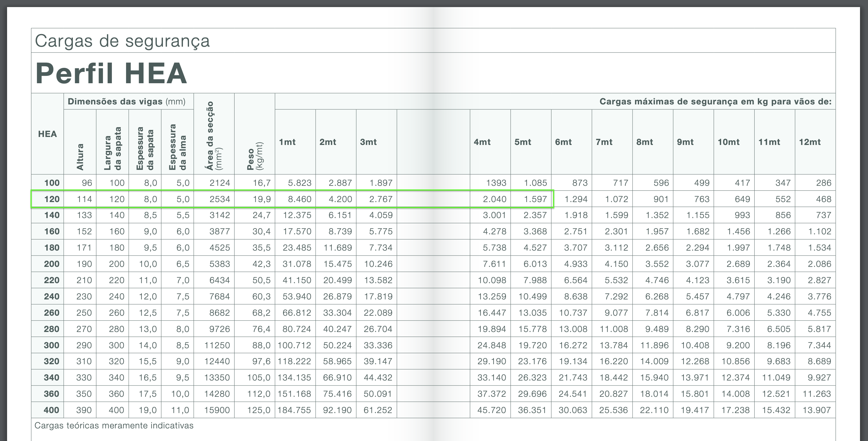Select the 1.597 value in highlighted row

[535, 199]
